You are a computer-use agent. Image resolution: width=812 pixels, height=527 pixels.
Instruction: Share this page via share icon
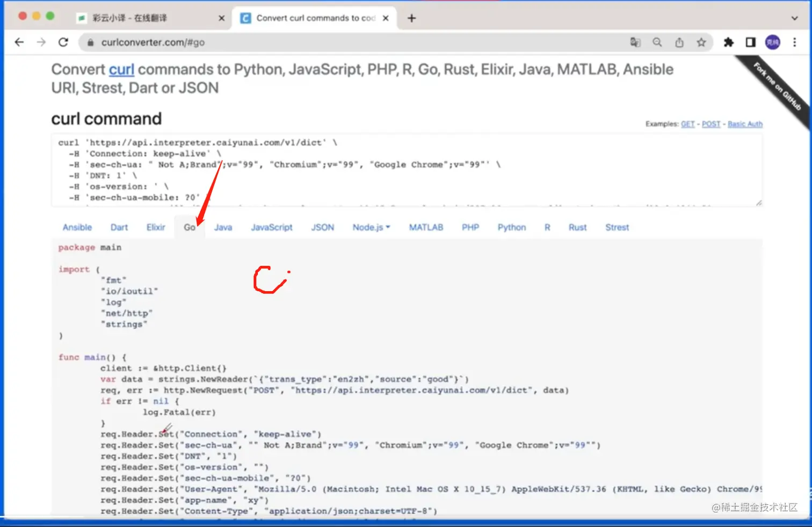pos(679,42)
